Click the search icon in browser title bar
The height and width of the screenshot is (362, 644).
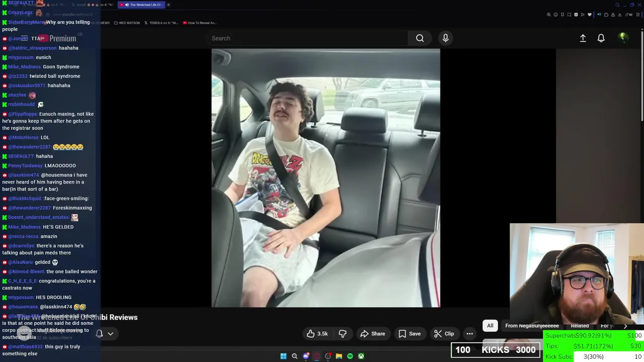pos(617,5)
